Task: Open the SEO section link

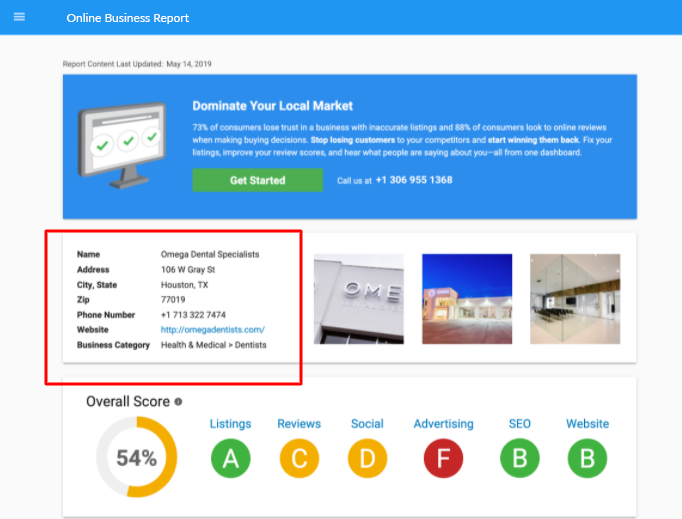Action: click(520, 424)
